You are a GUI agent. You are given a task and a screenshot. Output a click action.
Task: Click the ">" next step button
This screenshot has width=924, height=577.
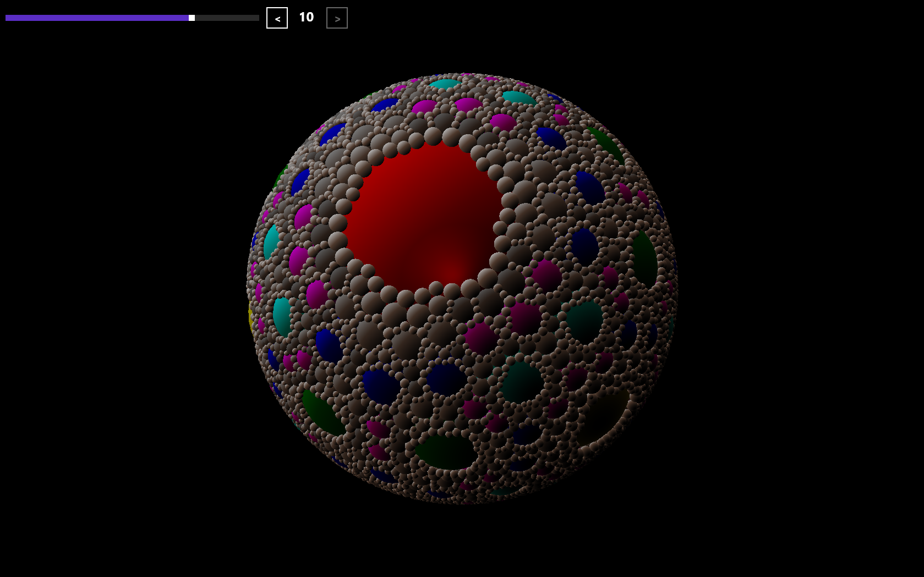coord(337,18)
